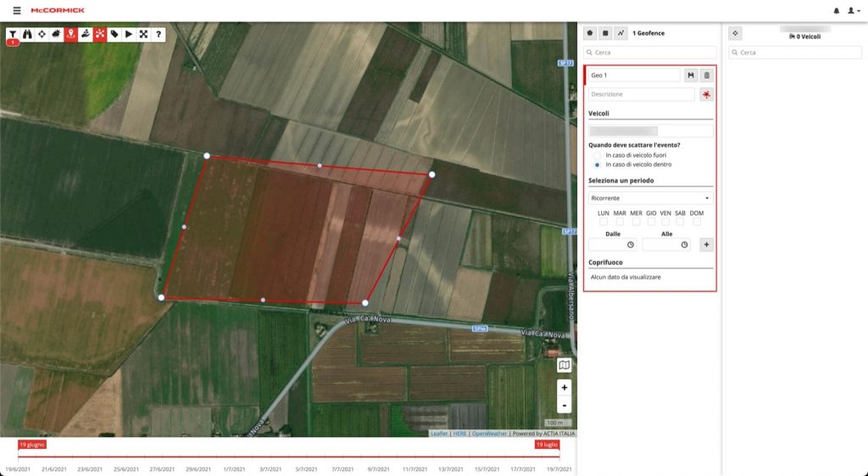Select 'In caso di veicolo fuori' option
The height and width of the screenshot is (476, 868).
coord(597,155)
